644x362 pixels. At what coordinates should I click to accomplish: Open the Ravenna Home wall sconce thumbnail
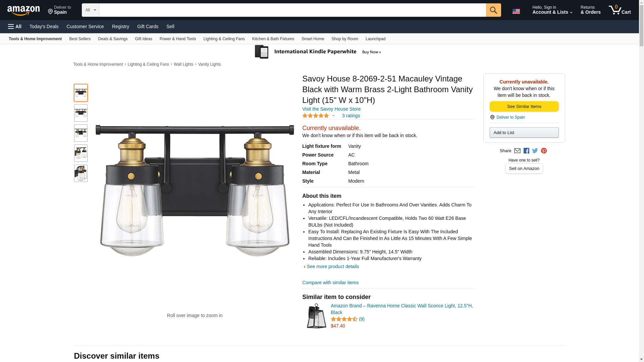(316, 316)
